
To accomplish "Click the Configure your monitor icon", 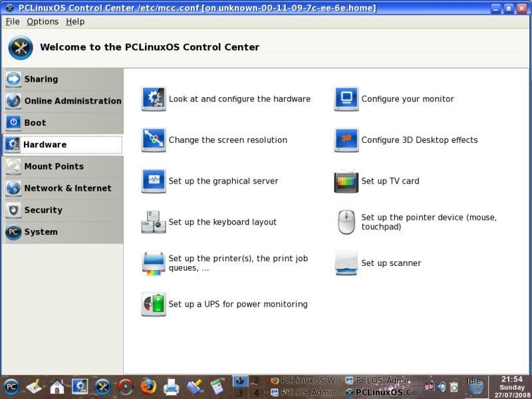I will pyautogui.click(x=346, y=98).
